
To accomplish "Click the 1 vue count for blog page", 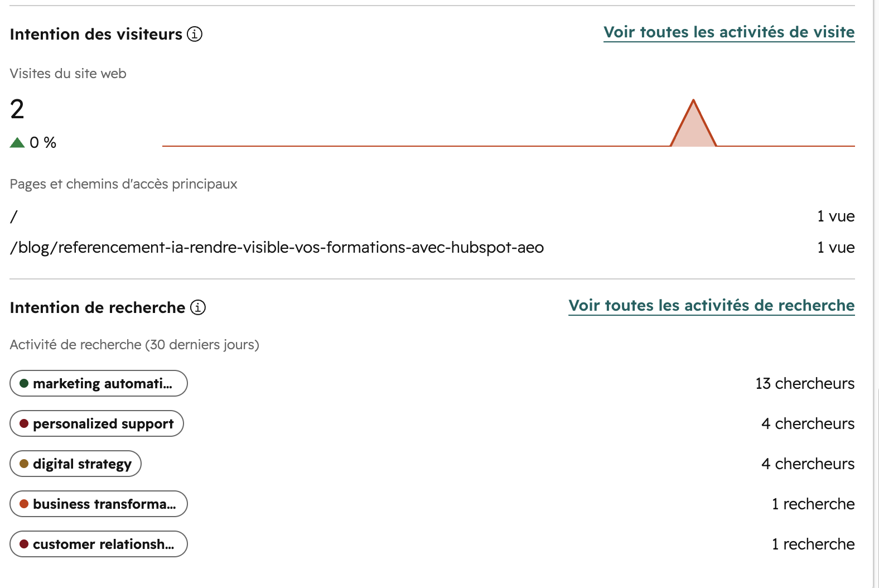I will (835, 247).
